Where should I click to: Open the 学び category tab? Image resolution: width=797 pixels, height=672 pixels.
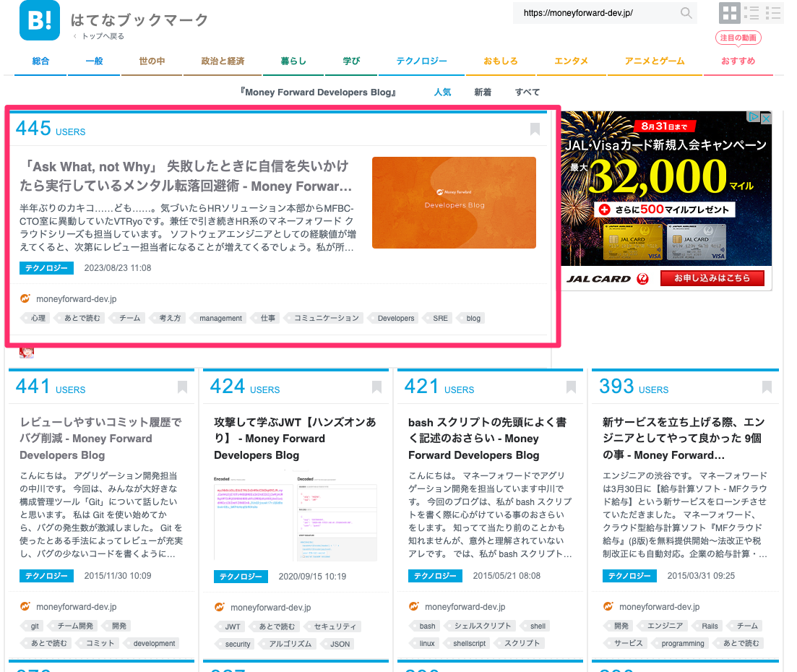click(351, 61)
